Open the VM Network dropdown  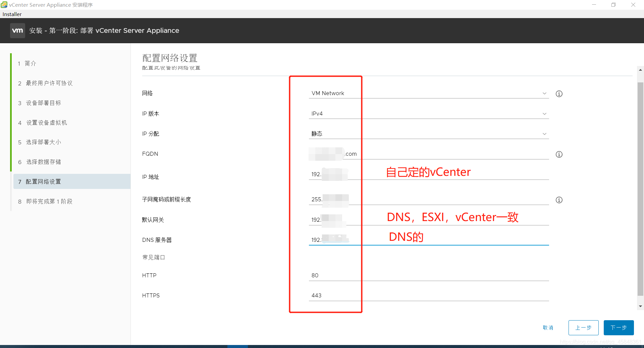coord(429,93)
